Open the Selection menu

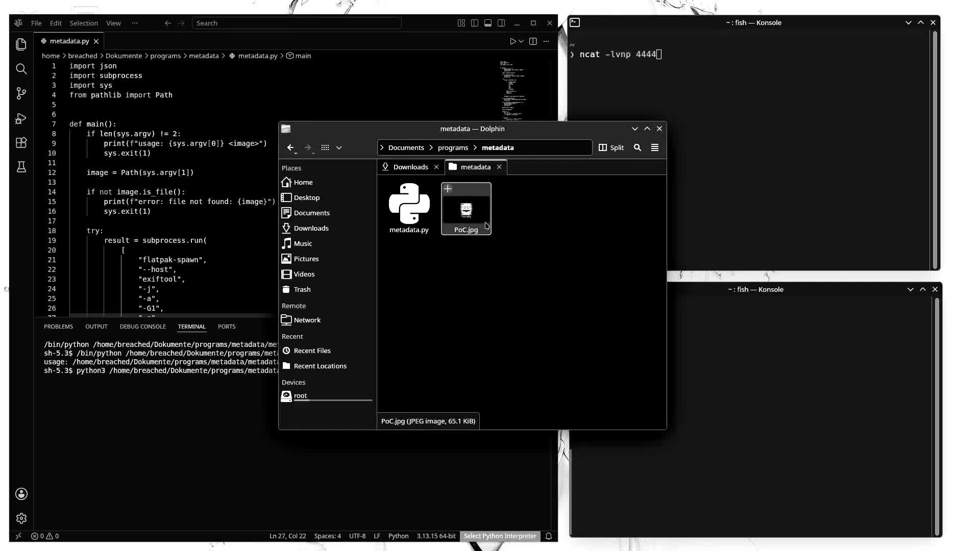pyautogui.click(x=84, y=23)
